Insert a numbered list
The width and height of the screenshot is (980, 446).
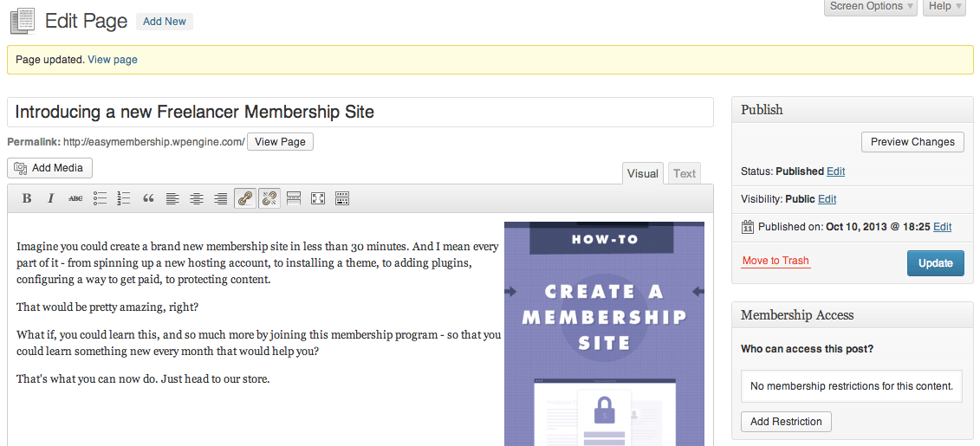pyautogui.click(x=124, y=198)
